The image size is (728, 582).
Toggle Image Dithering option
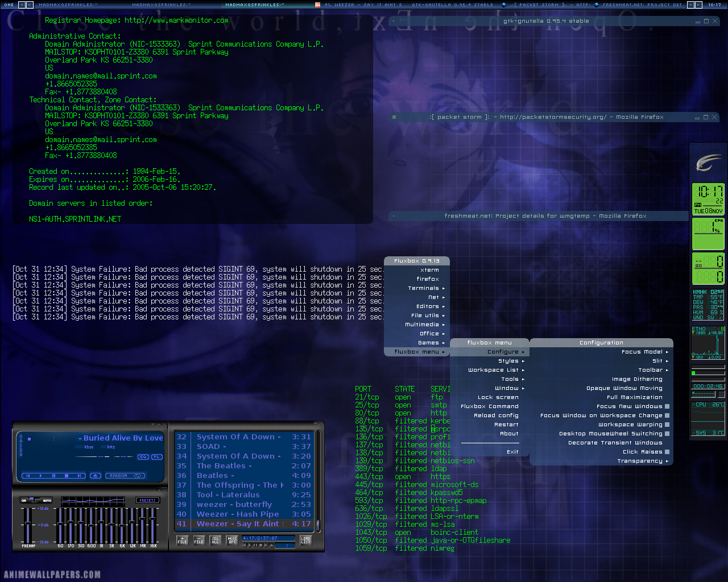[601, 379]
